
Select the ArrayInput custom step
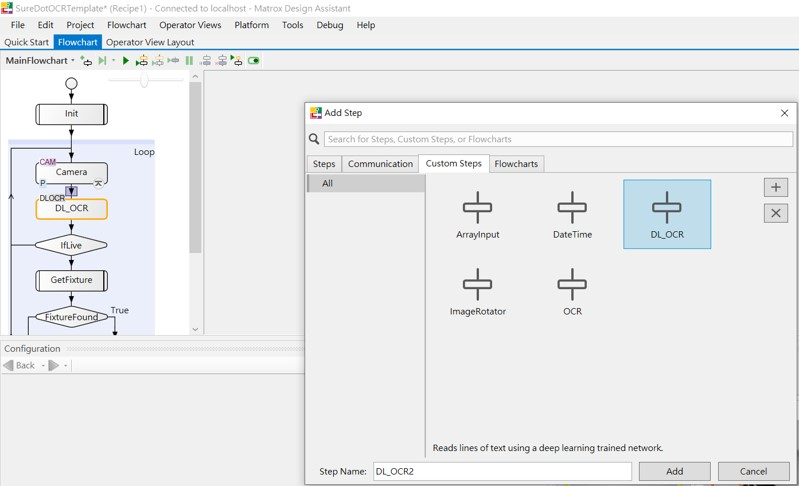[477, 215]
